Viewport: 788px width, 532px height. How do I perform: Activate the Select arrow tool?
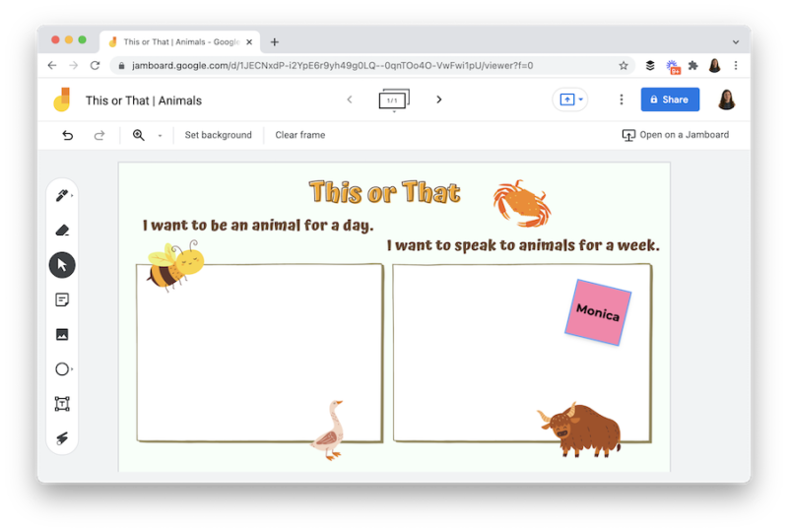click(62, 265)
